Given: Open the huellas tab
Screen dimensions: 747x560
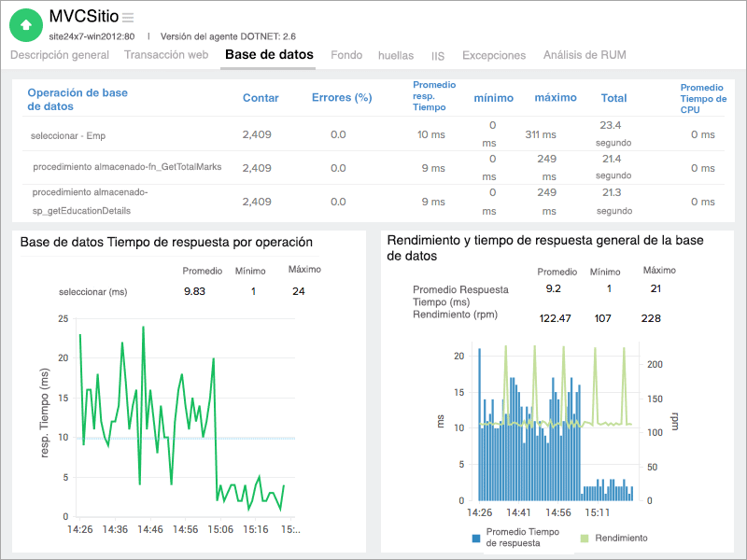Looking at the screenshot, I should click(397, 55).
